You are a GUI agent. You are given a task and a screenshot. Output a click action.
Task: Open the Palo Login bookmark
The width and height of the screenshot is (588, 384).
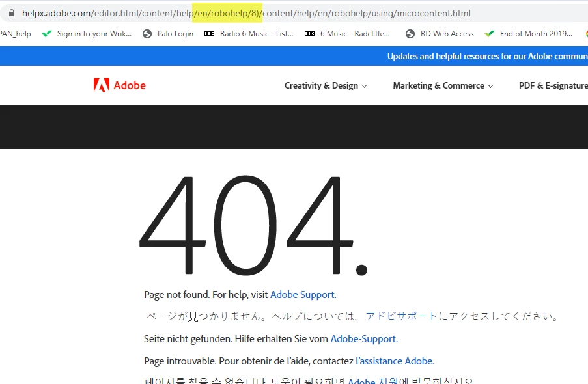point(175,34)
